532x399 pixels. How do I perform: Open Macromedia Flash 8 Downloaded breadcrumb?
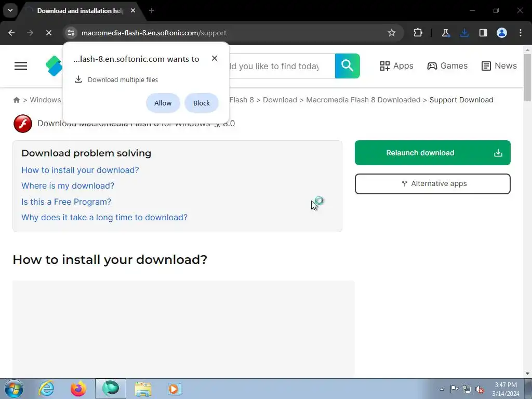(x=363, y=100)
